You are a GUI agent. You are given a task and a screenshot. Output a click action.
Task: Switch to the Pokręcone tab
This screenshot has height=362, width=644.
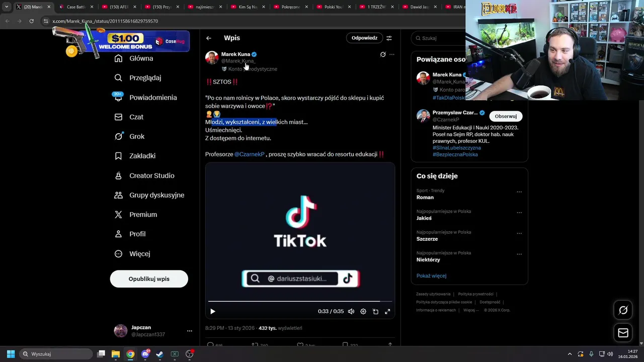click(x=292, y=7)
